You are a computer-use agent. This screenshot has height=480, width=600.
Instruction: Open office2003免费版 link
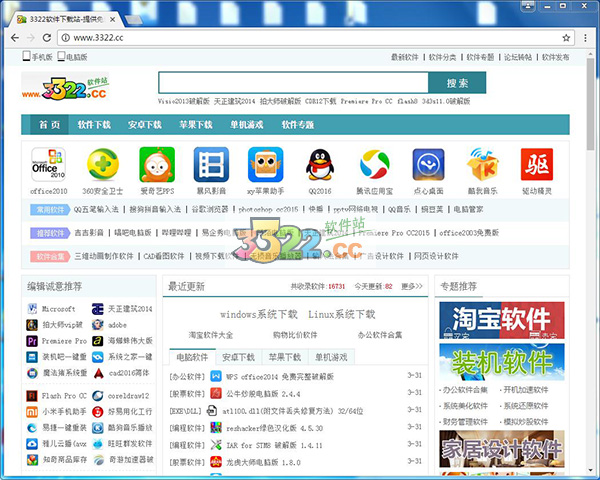click(469, 233)
